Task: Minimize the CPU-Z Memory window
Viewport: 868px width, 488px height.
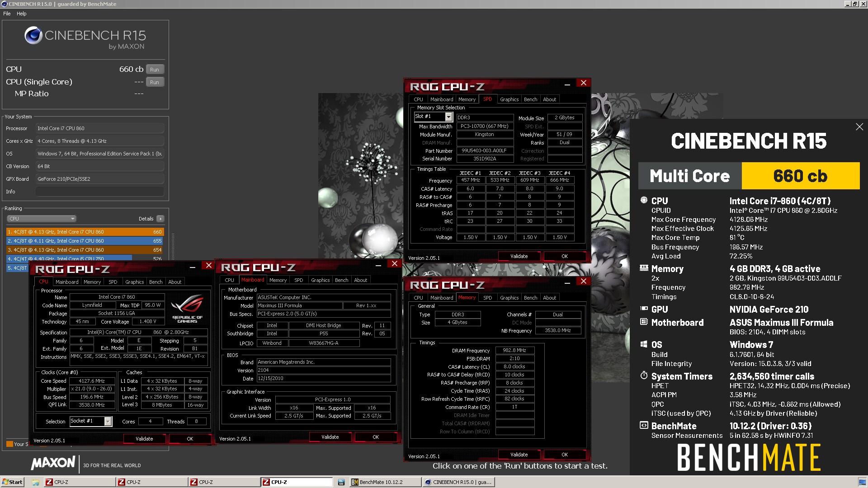Action: (x=567, y=283)
